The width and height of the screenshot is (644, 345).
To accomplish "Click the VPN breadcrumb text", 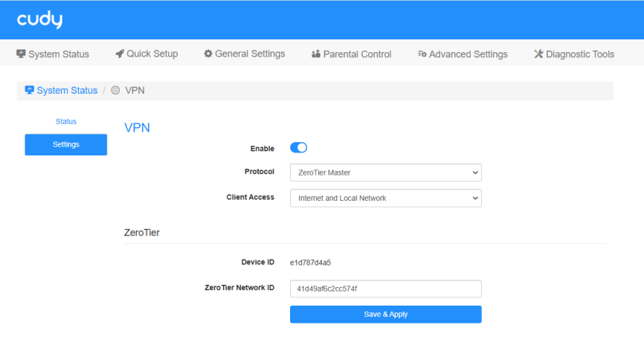I will click(x=135, y=90).
